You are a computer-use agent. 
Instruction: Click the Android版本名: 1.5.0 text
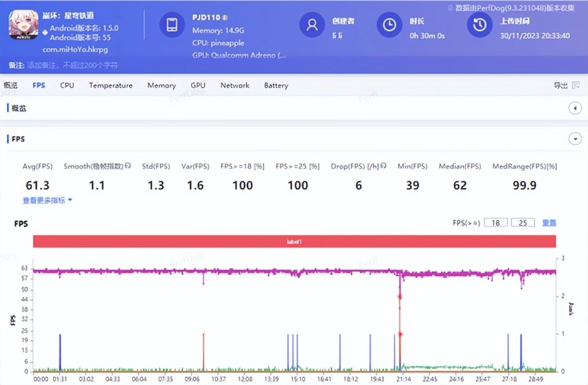coord(84,28)
